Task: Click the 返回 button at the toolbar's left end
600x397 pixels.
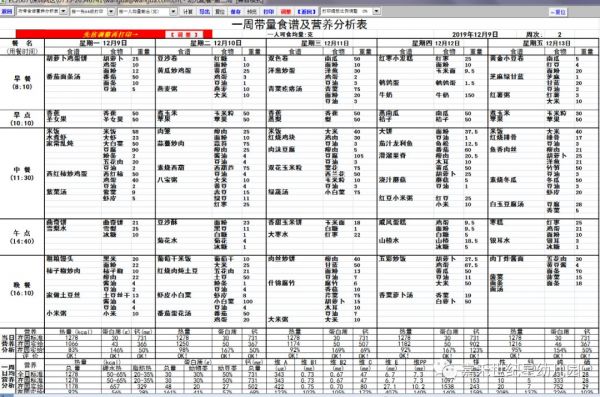Action: (x=7, y=11)
